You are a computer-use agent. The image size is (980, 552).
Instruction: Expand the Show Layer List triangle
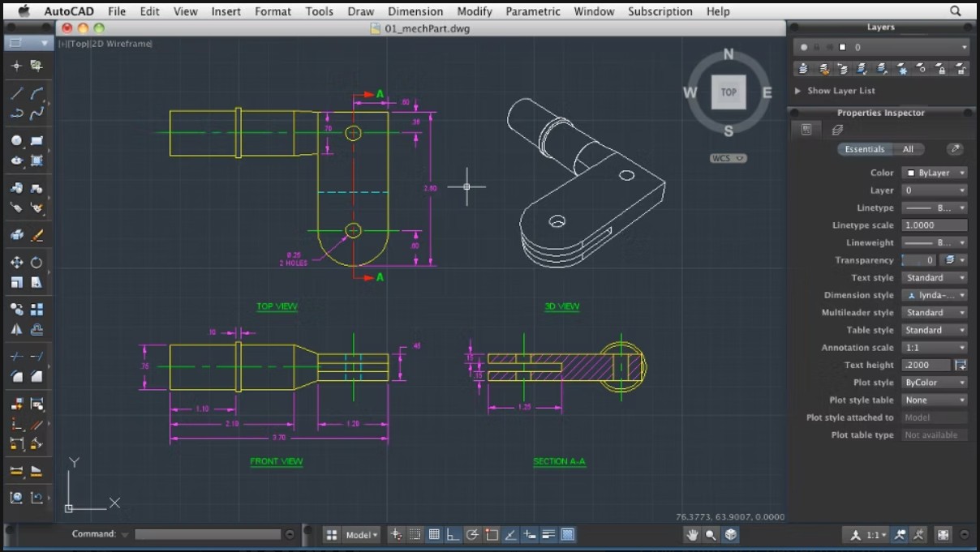click(x=798, y=91)
